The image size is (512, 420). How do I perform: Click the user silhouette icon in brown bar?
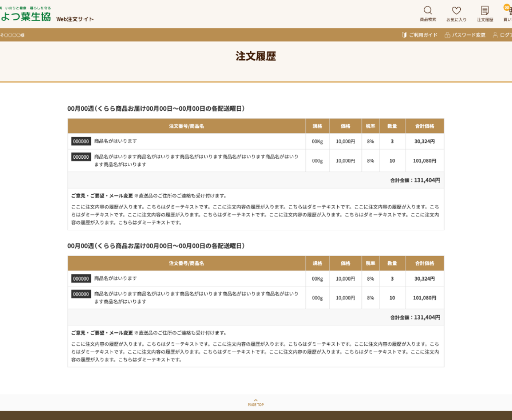[495, 35]
